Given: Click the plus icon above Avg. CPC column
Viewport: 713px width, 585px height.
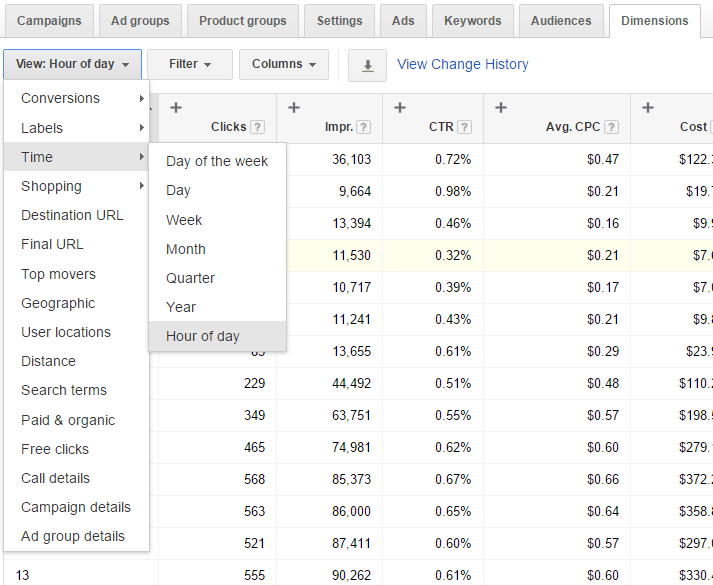Looking at the screenshot, I should tap(501, 108).
